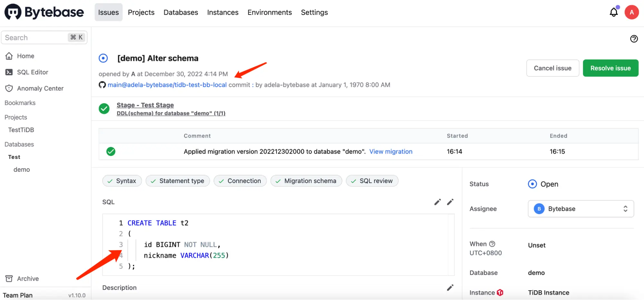Select the TestTiDB project

(21, 130)
